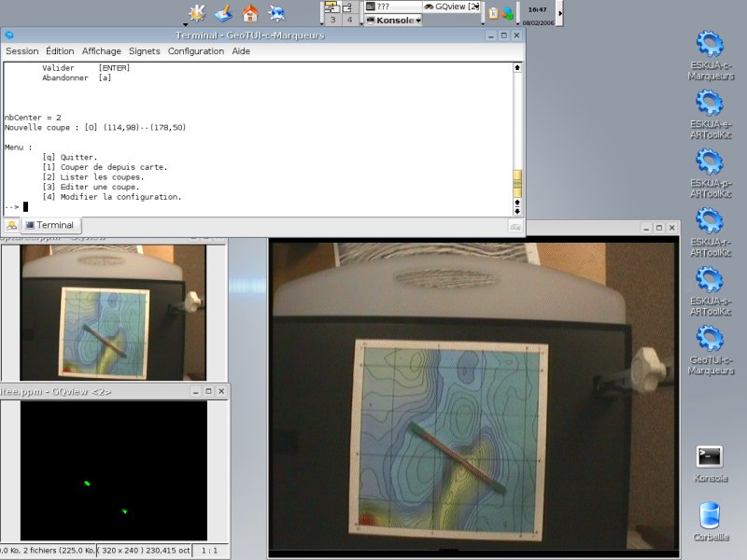Viewport: 747px width, 560px height.
Task: Click bottom scroll-down arrow in terminal scrollbar
Action: click(x=517, y=211)
